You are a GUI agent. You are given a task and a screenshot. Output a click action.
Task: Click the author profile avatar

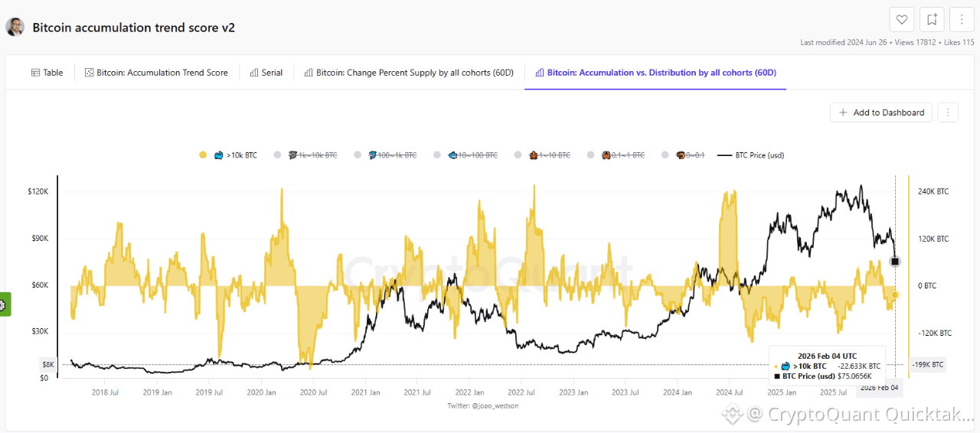click(15, 28)
